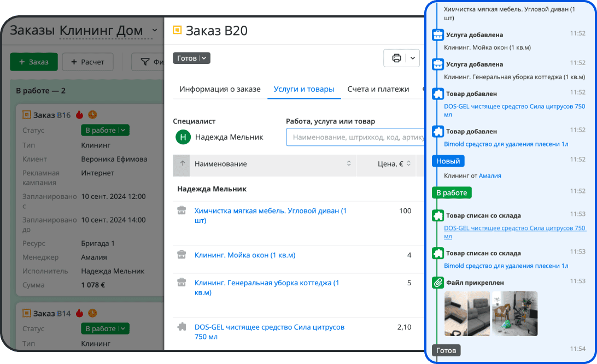Switch to Информация о заказе tab
597x364 pixels.
(x=220, y=89)
